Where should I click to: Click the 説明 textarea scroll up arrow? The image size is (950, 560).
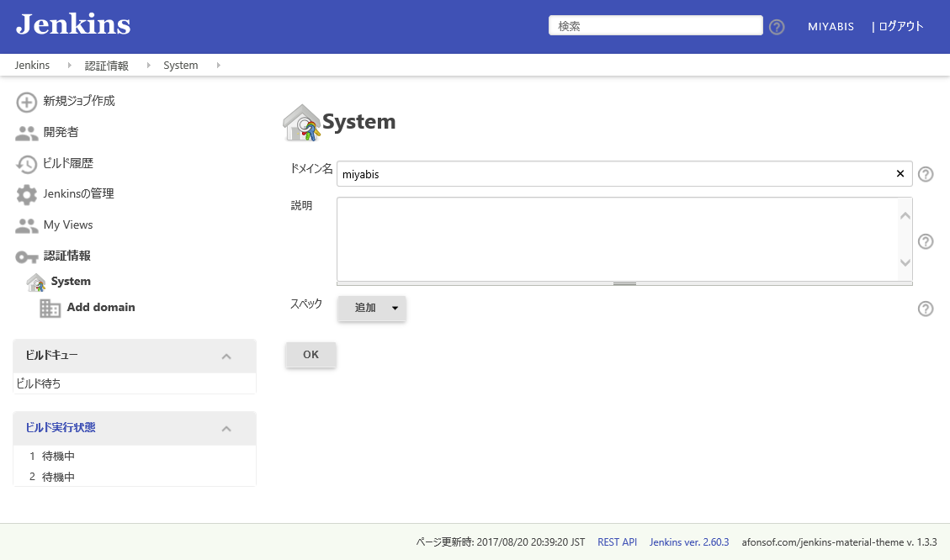click(905, 216)
